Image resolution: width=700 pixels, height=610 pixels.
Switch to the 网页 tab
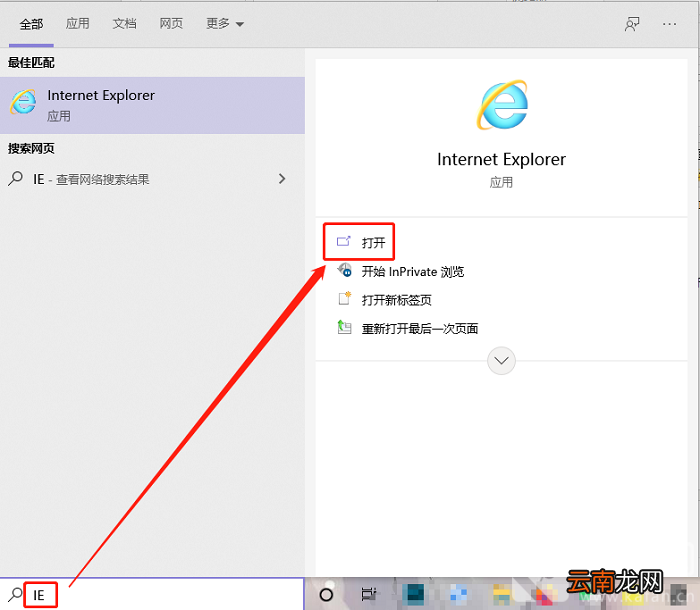(x=171, y=24)
